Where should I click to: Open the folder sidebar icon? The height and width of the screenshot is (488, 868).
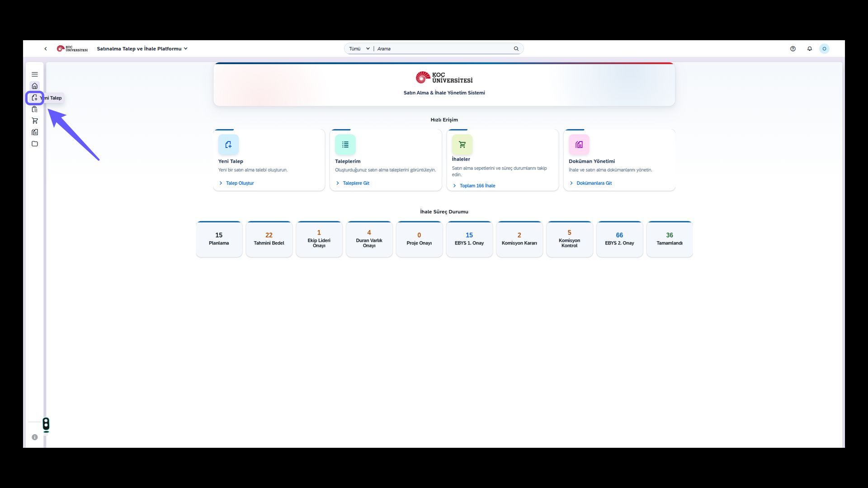click(35, 144)
